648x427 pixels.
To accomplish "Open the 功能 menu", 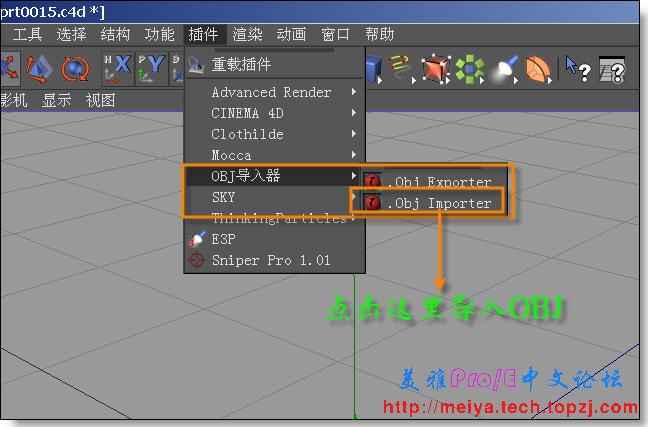I will pos(160,34).
